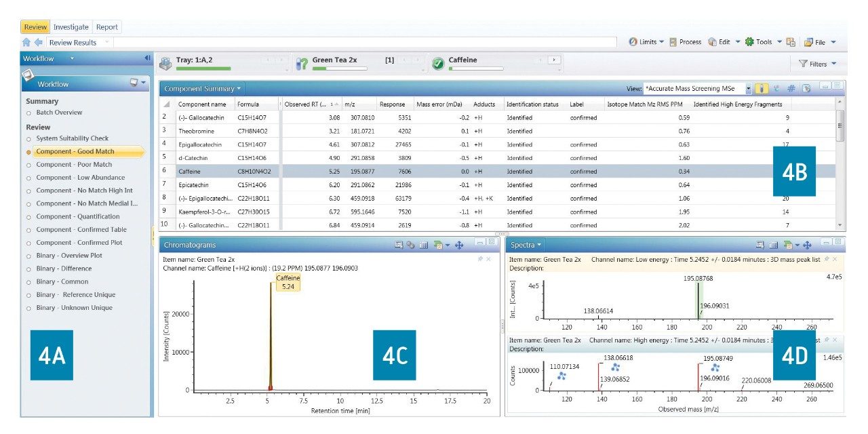Viewport: 868px width, 434px height.
Task: Pin the Low energy spectrum plot
Action: [x=827, y=259]
